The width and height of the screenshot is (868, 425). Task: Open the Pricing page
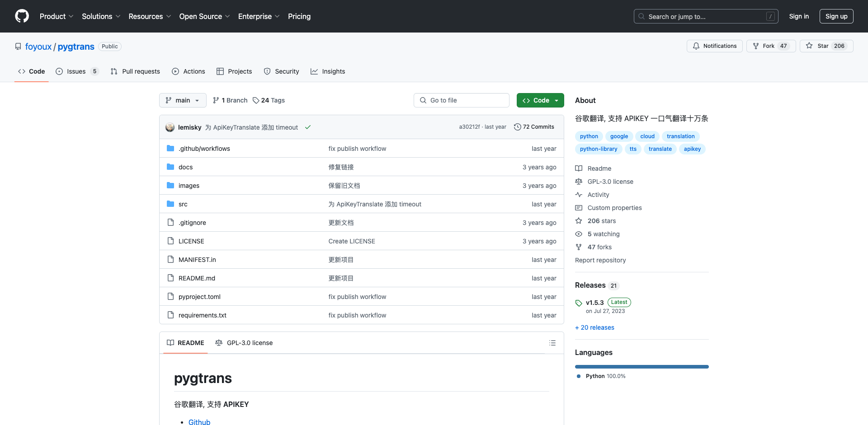(x=299, y=16)
